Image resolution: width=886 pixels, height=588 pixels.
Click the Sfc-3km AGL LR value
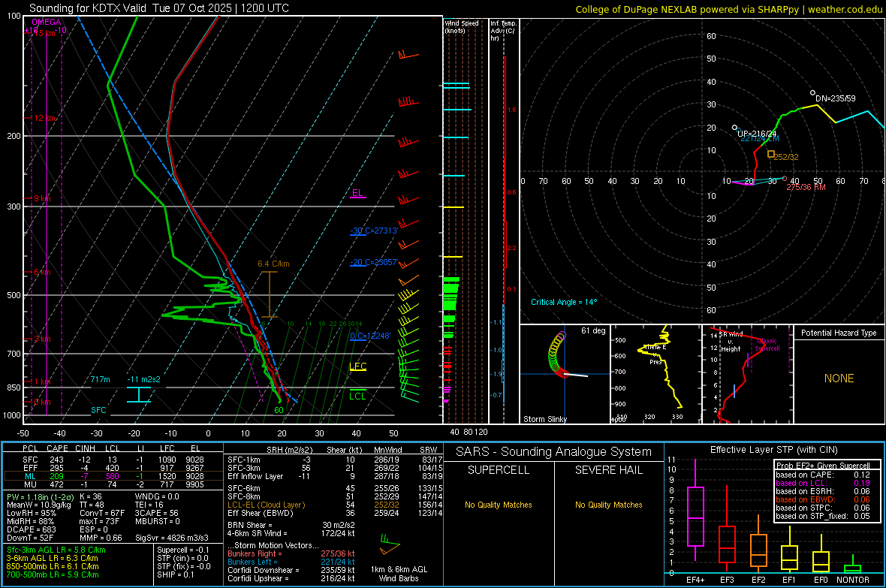click(56, 550)
